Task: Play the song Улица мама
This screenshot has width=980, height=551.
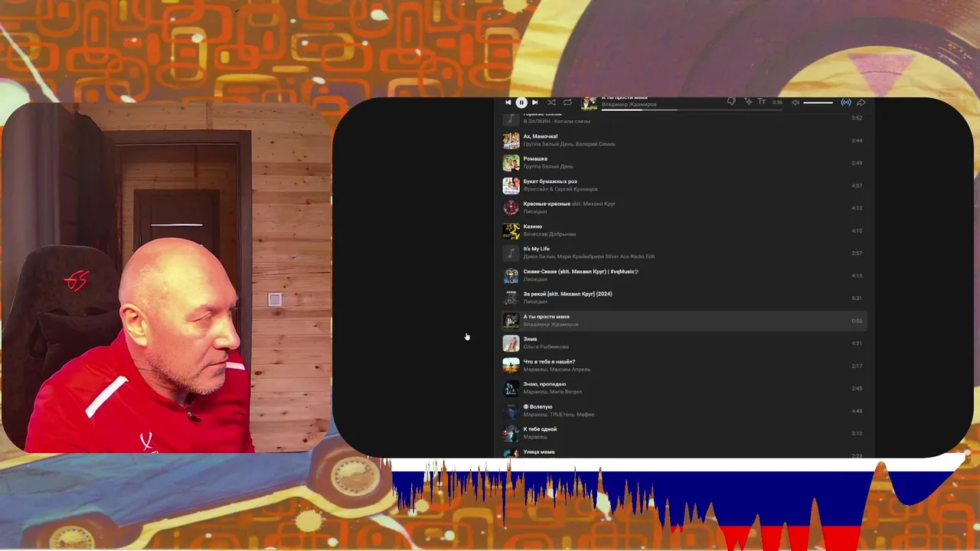Action: click(539, 452)
